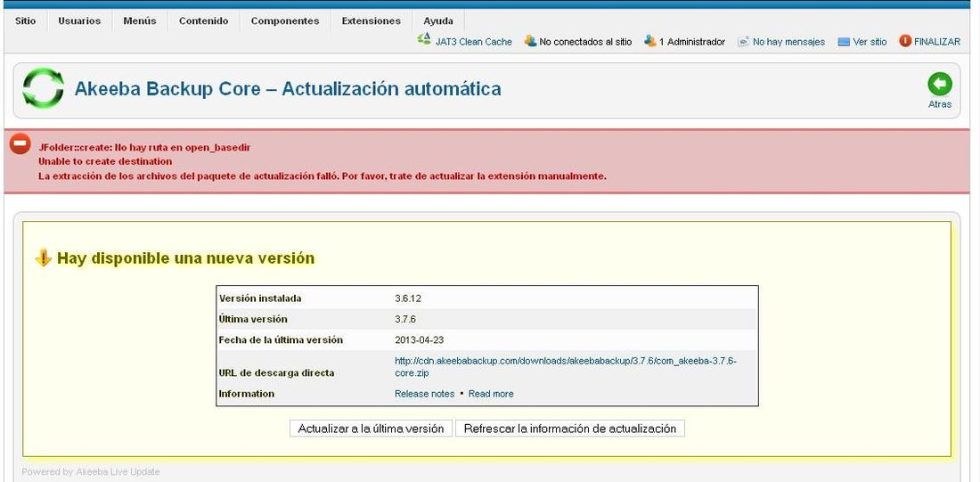Viewport: 980px width, 482px height.
Task: Click the latest version value 3.7.6
Action: (x=405, y=320)
